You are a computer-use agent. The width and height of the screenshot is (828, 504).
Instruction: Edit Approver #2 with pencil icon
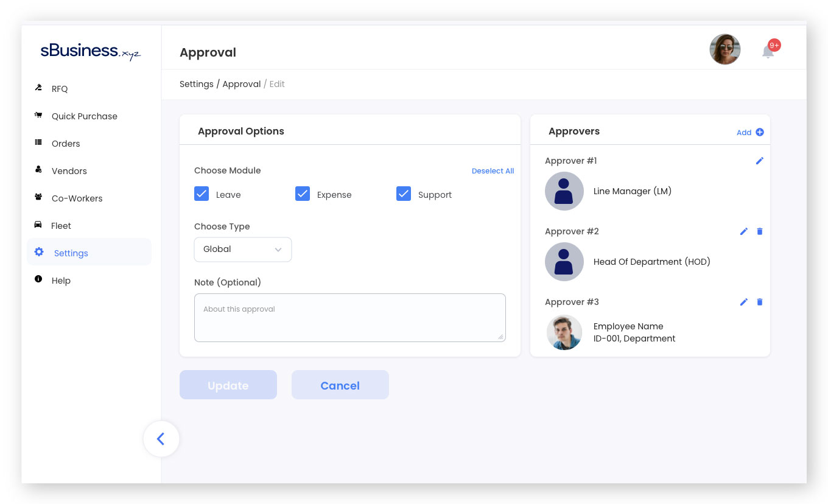(743, 231)
